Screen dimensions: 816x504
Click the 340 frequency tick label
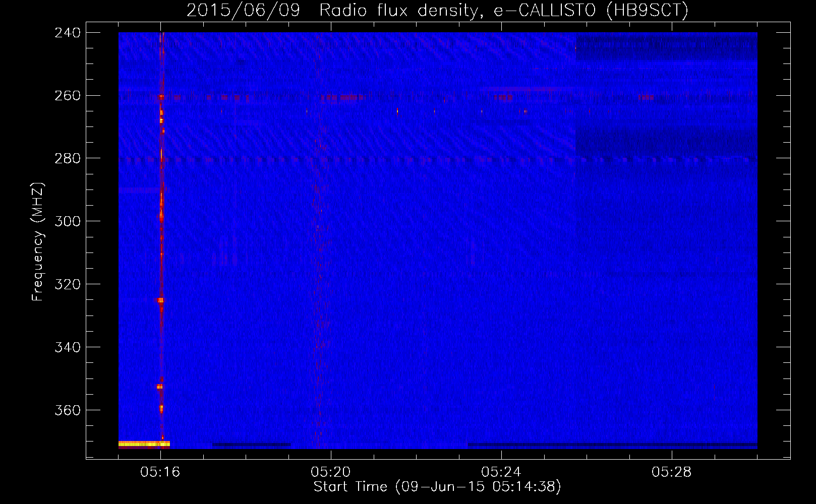(x=68, y=348)
